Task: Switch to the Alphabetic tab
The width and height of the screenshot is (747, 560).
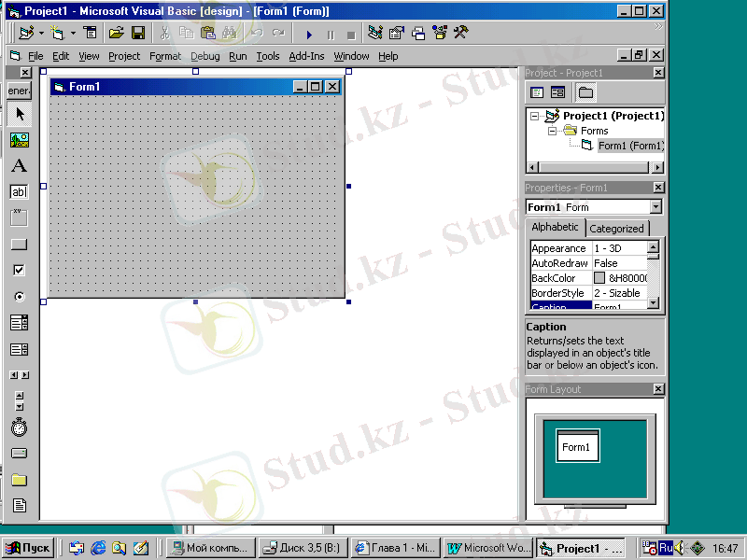Action: [555, 227]
